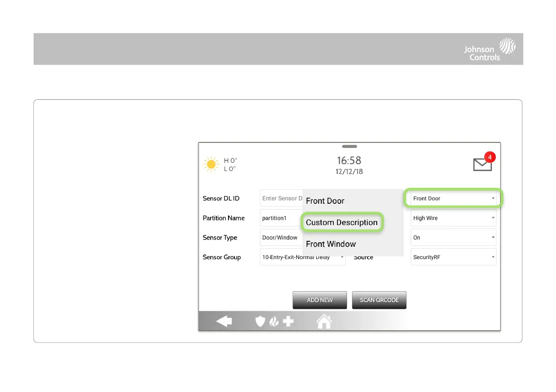Open the messages envelope icon

tap(483, 164)
